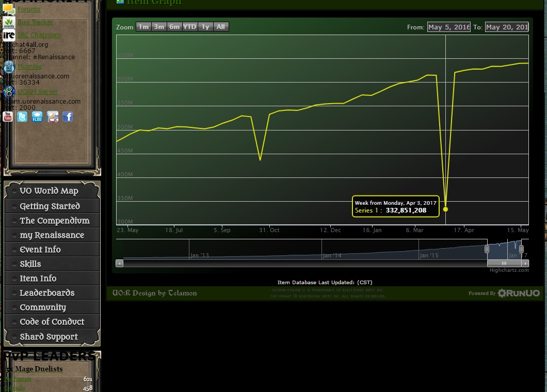Click the Highcharts.com credit link
The width and height of the screenshot is (547, 392).
pyautogui.click(x=509, y=270)
